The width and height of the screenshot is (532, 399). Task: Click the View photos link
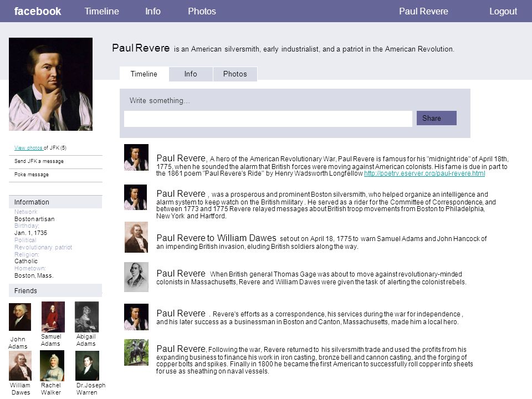(28, 148)
